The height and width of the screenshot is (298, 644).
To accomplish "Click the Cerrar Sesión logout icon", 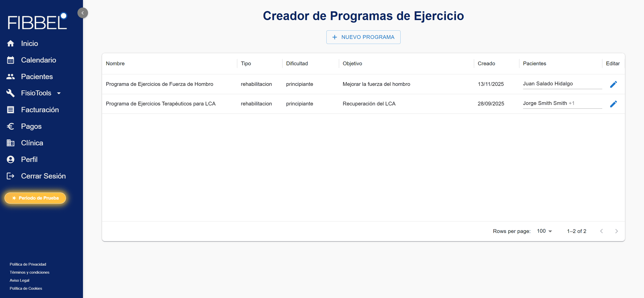I will (11, 176).
